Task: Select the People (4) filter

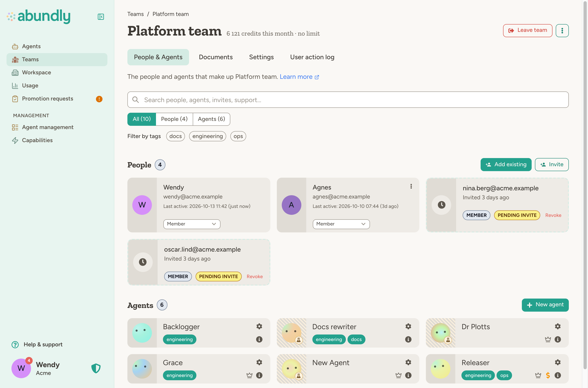Action: (x=174, y=119)
